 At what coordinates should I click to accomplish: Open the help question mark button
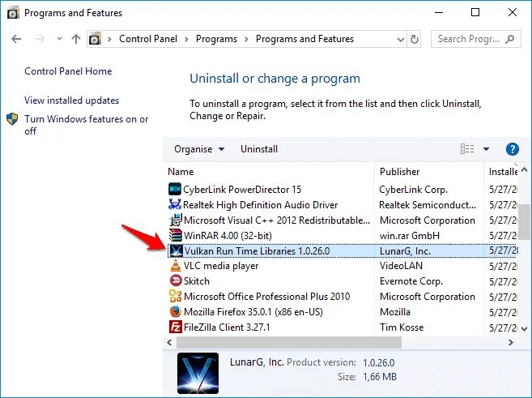tap(512, 148)
